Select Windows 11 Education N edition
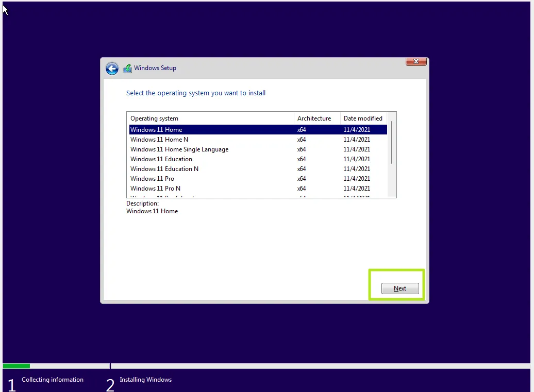 click(164, 168)
